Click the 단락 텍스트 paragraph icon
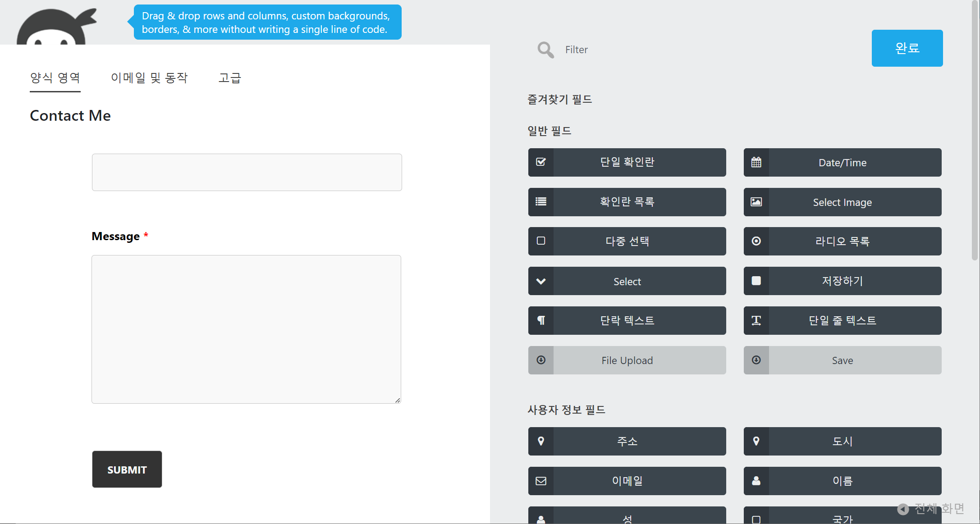Image resolution: width=980 pixels, height=524 pixels. point(540,320)
